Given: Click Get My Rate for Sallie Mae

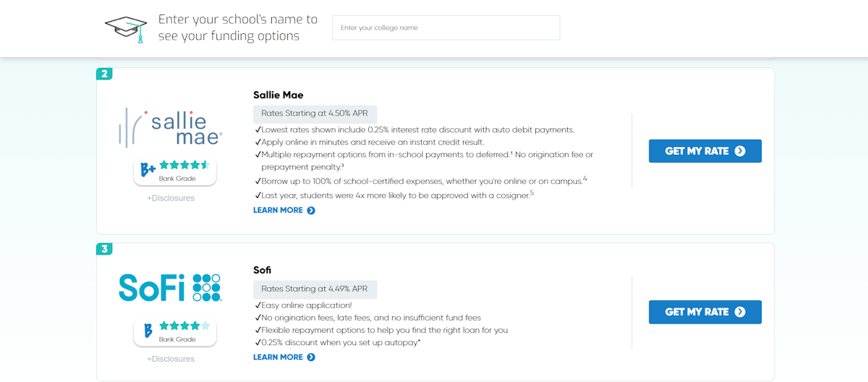Looking at the screenshot, I should [705, 151].
